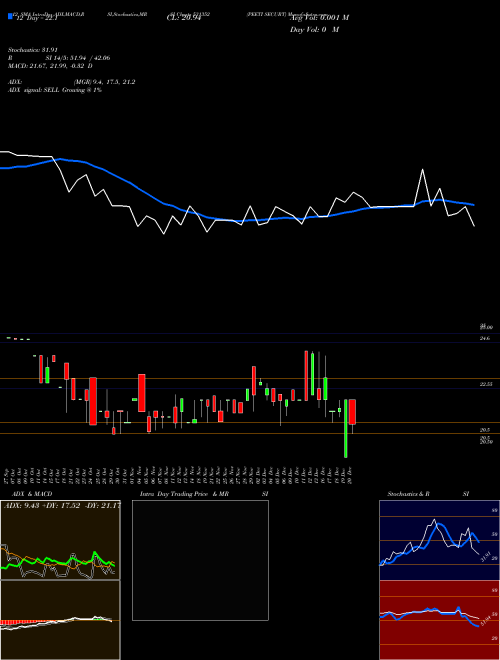Screen dimensions: 500x660
Task: Click the last red candlestick on chart
Action: (x=352, y=412)
